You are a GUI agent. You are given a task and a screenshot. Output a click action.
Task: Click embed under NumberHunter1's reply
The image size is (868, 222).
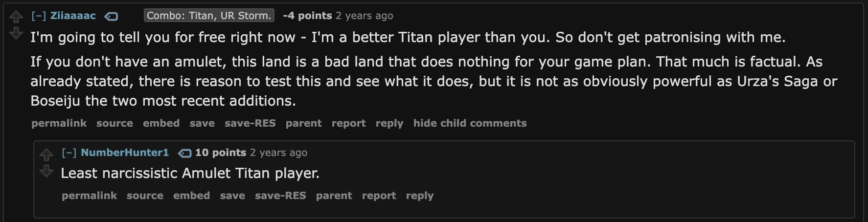(191, 196)
